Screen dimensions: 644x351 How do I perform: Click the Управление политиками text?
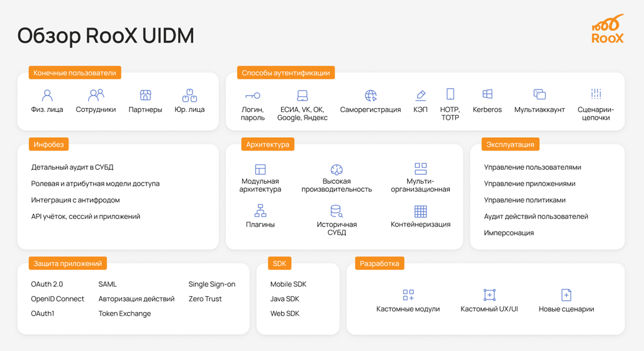point(525,200)
